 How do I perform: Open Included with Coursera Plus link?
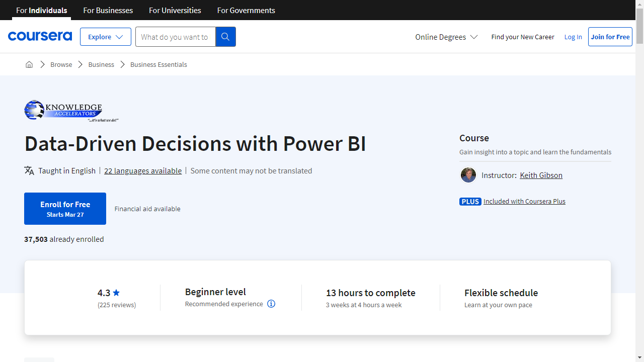tap(524, 201)
